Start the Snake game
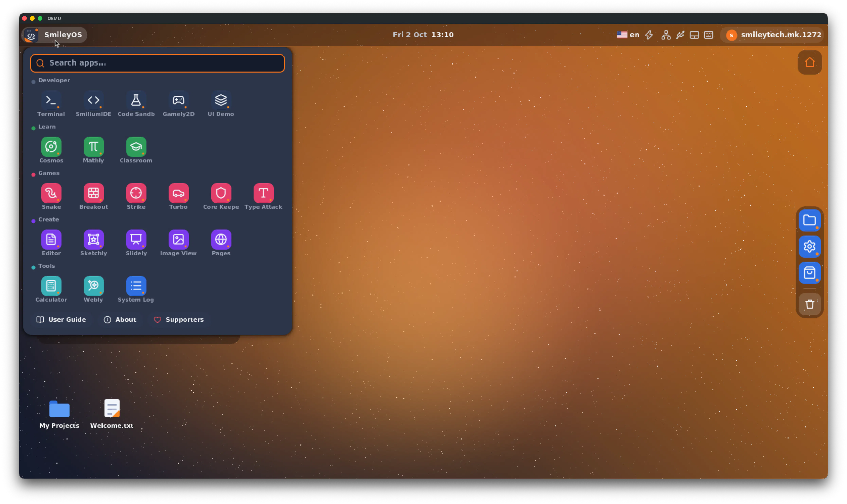Screen dimensions: 847x504 coord(51,197)
